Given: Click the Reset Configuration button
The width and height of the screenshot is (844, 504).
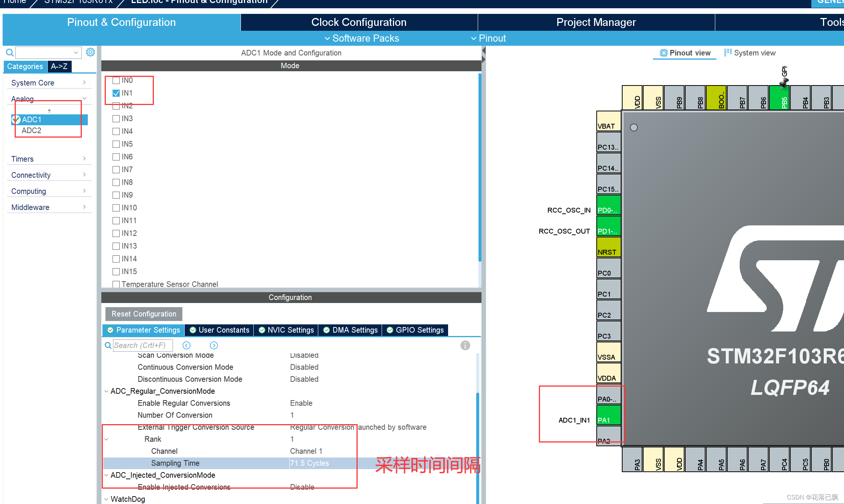Looking at the screenshot, I should point(144,314).
